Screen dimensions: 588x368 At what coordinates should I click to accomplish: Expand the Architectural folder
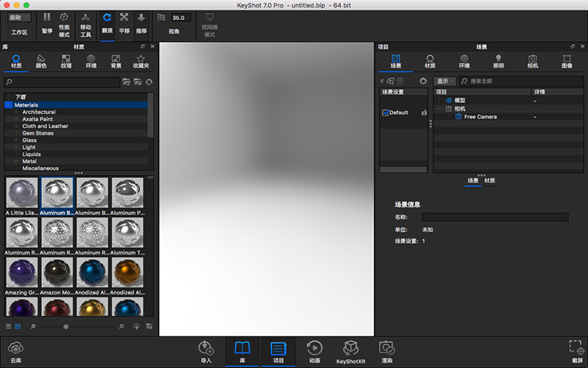coord(16,112)
